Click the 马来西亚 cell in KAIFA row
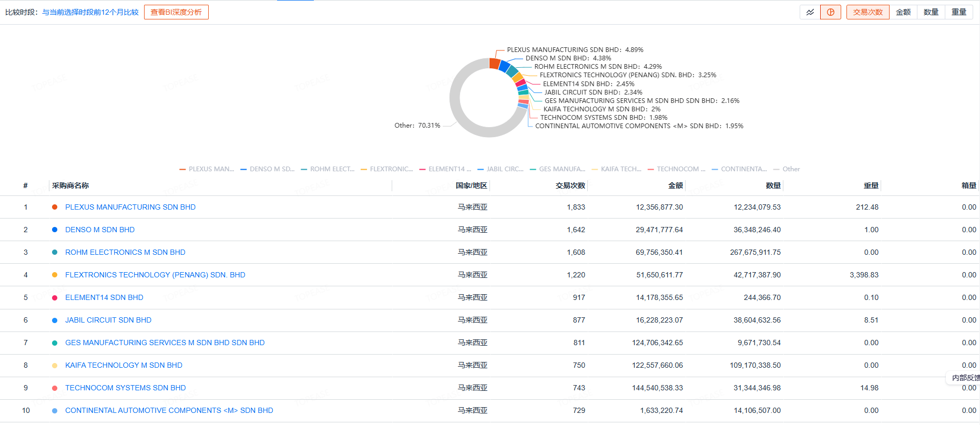This screenshot has width=980, height=425. point(473,365)
